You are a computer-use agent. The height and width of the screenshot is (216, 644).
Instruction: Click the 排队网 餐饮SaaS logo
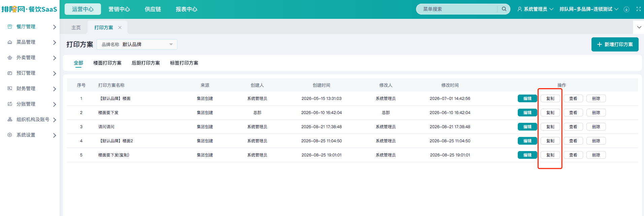click(x=29, y=9)
